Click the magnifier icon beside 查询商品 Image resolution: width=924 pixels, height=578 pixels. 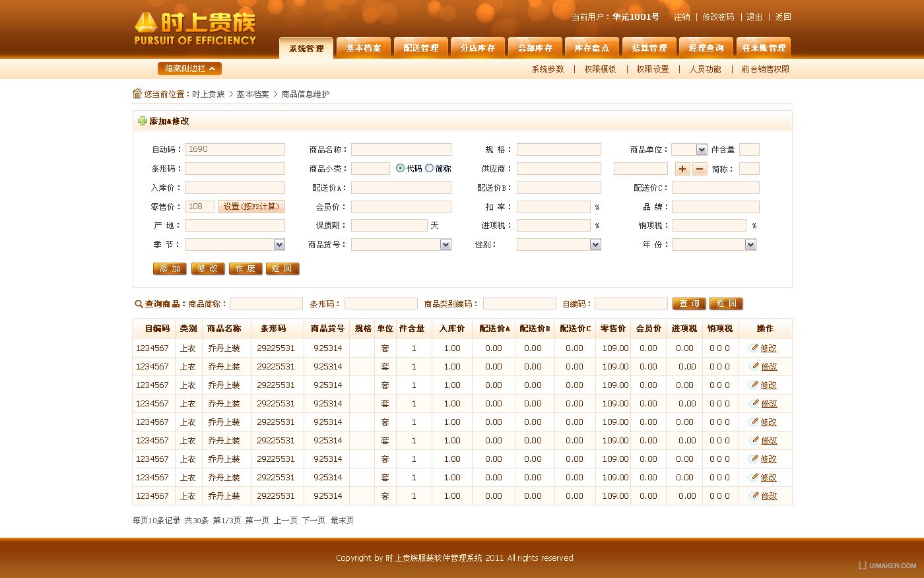(x=139, y=304)
